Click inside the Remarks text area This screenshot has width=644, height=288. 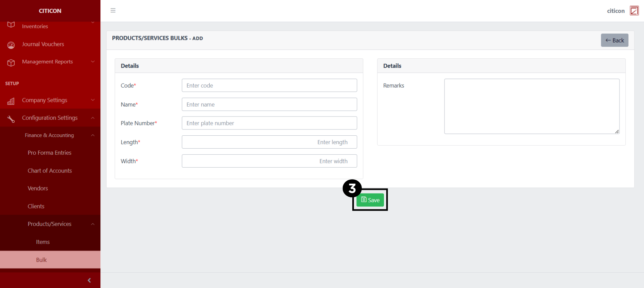click(532, 106)
